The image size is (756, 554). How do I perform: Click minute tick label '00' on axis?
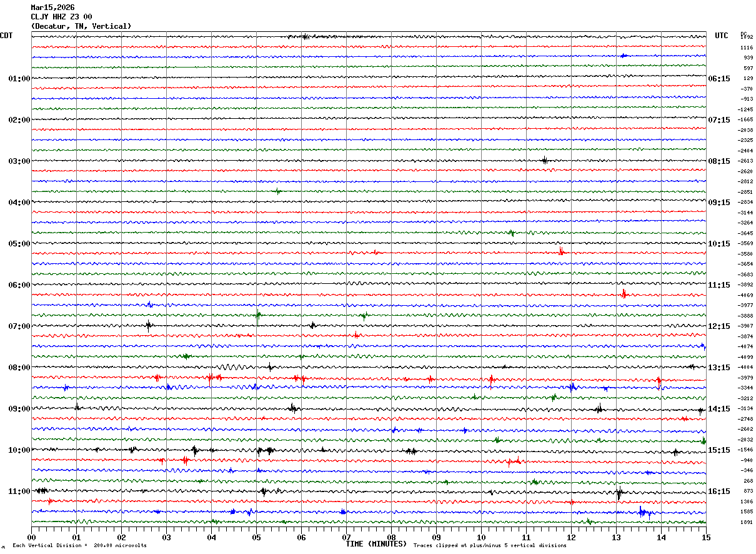(31, 537)
